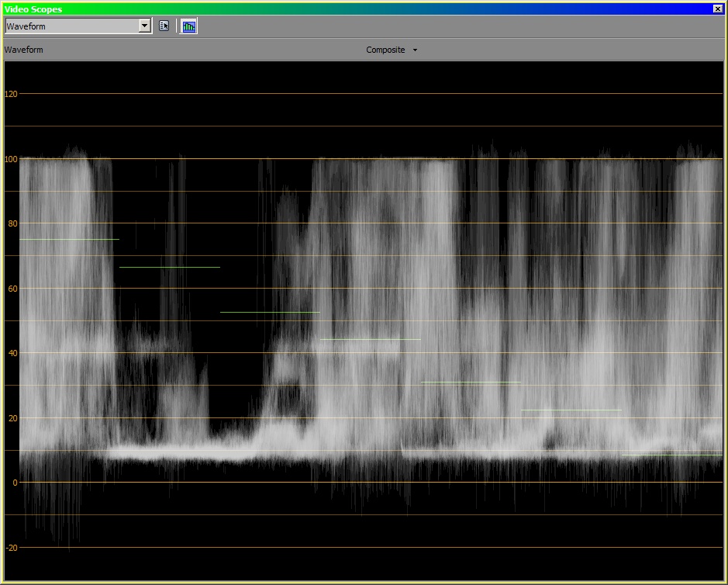Select the 0 level graticule label

point(15,483)
